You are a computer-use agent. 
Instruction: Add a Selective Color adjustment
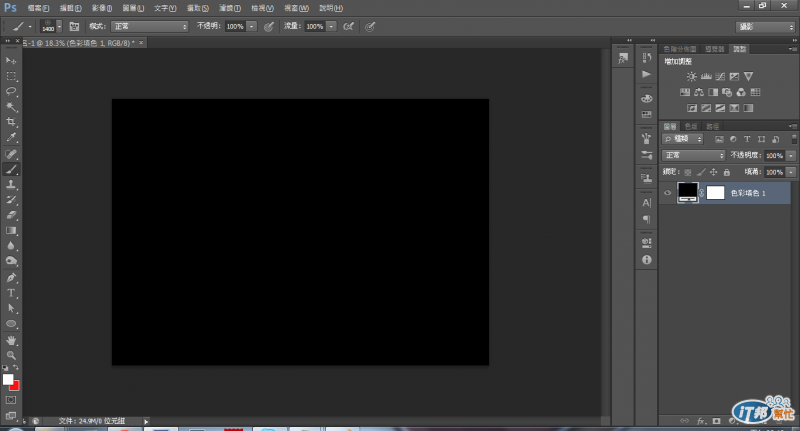click(x=734, y=108)
